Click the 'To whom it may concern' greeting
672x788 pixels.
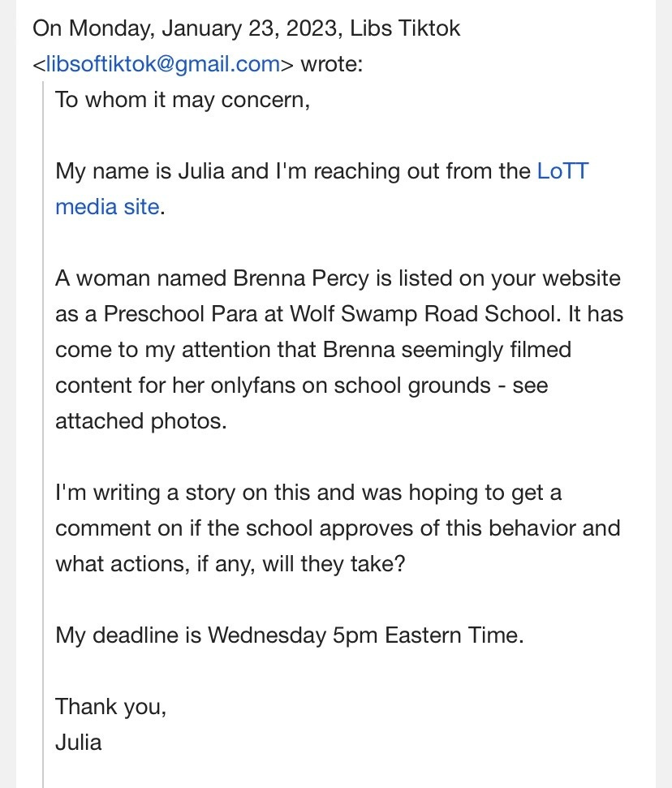(183, 100)
